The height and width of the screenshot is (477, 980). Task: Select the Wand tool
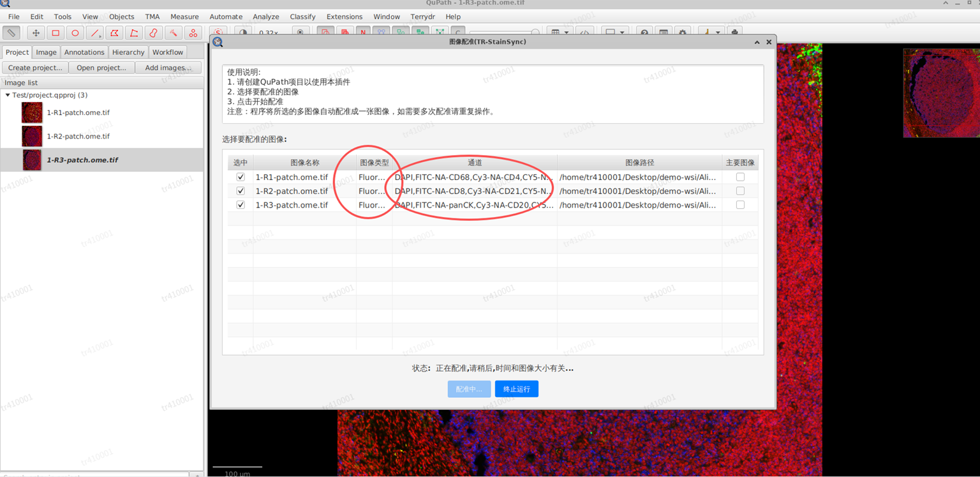pyautogui.click(x=173, y=33)
